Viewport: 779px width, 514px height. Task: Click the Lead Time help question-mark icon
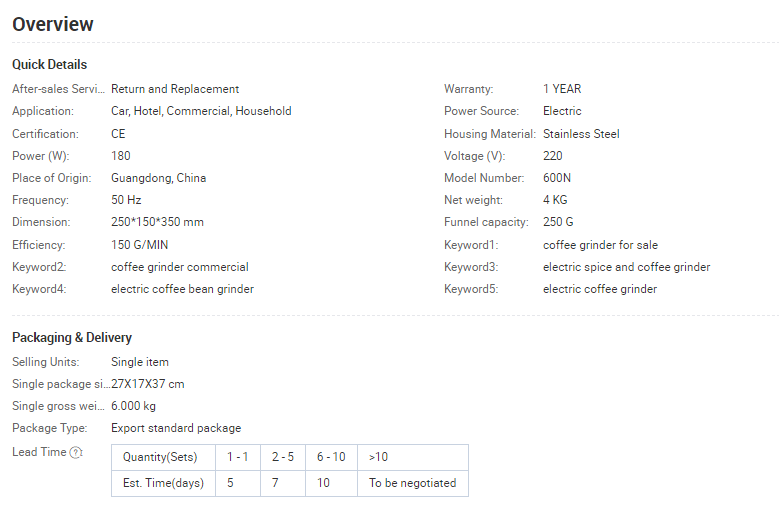tap(76, 452)
